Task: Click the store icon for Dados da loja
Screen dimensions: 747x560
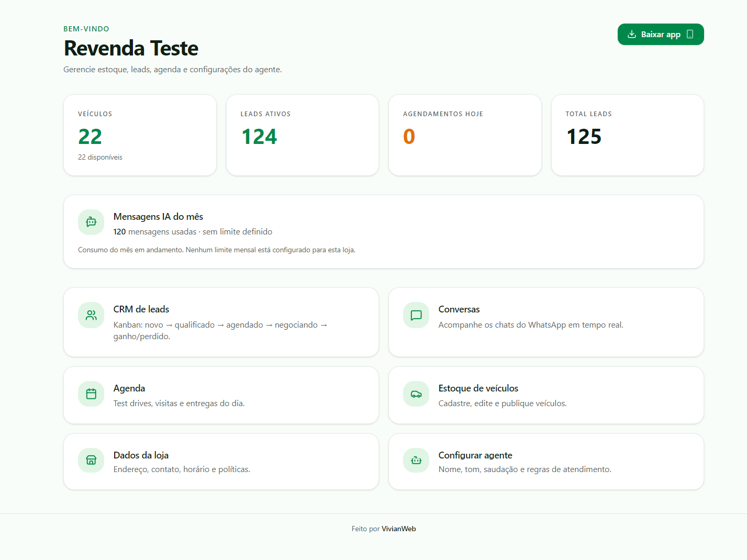Action: [91, 460]
